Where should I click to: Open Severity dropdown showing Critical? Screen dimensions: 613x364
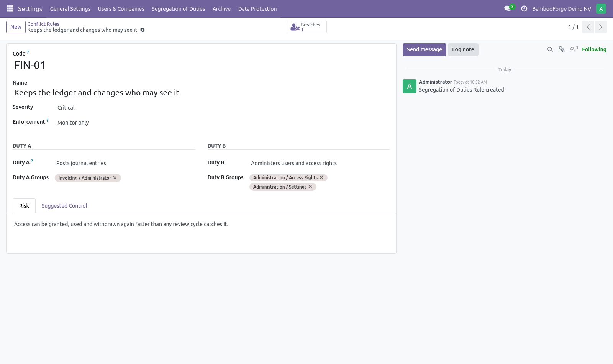126,108
